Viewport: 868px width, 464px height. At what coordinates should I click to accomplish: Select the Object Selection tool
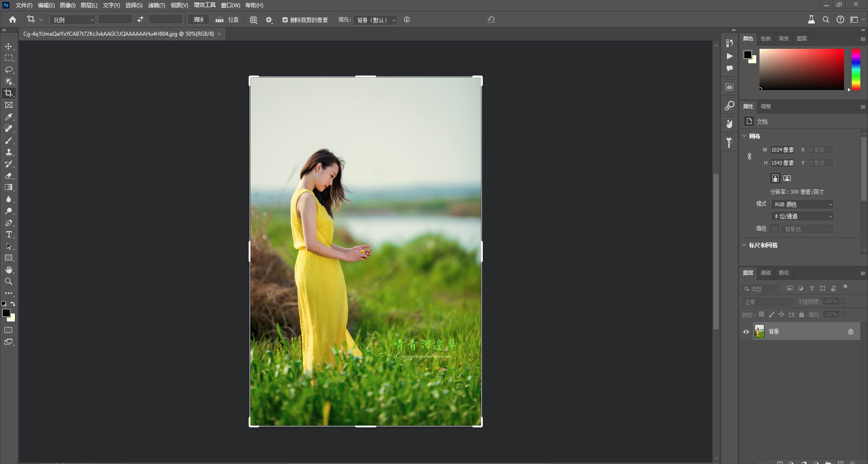point(9,82)
